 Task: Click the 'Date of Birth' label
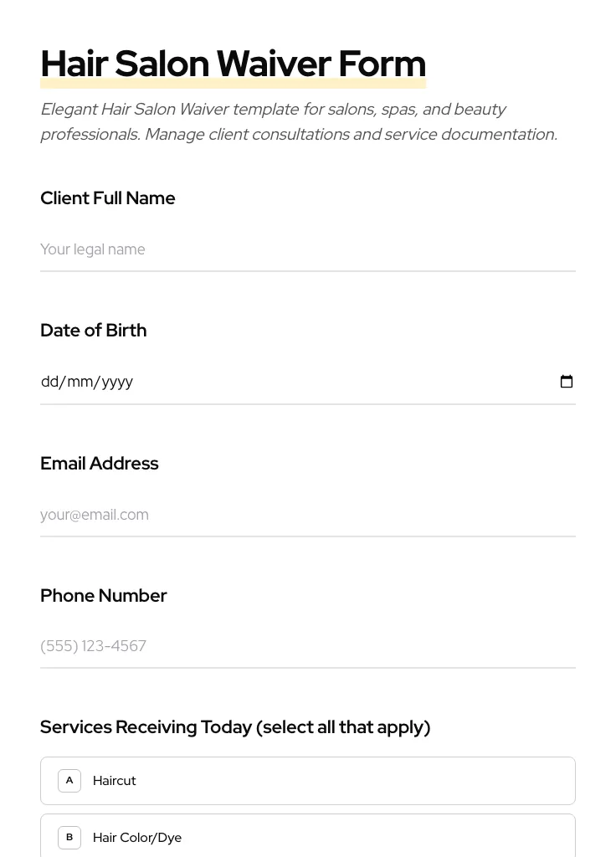pyautogui.click(x=94, y=331)
